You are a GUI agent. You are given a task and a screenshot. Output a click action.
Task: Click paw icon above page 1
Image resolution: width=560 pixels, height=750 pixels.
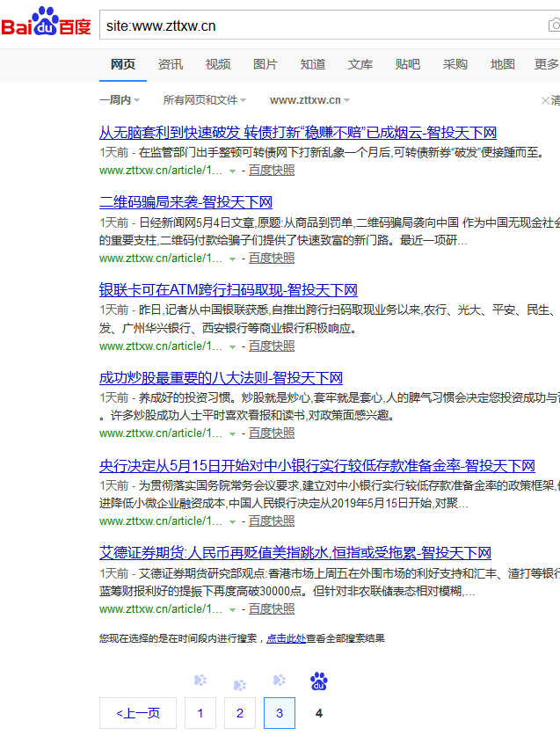(200, 681)
